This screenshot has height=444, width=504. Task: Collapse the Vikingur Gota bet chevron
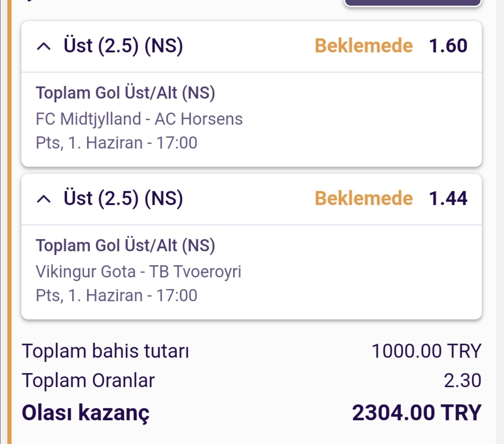click(x=44, y=199)
